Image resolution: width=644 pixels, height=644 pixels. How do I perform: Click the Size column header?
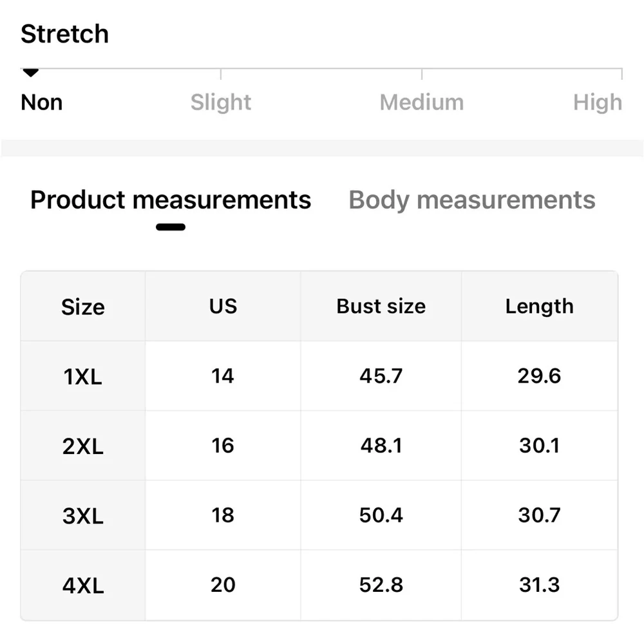click(82, 307)
